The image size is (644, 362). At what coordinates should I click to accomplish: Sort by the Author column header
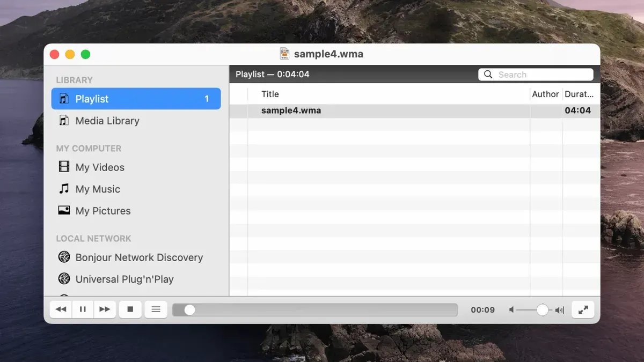(x=546, y=94)
